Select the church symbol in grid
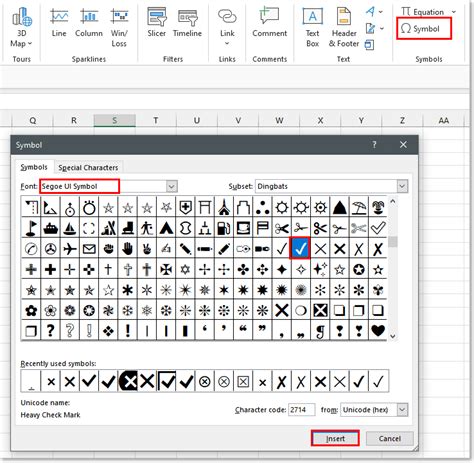Viewport: 474px width, 463px height. point(224,207)
